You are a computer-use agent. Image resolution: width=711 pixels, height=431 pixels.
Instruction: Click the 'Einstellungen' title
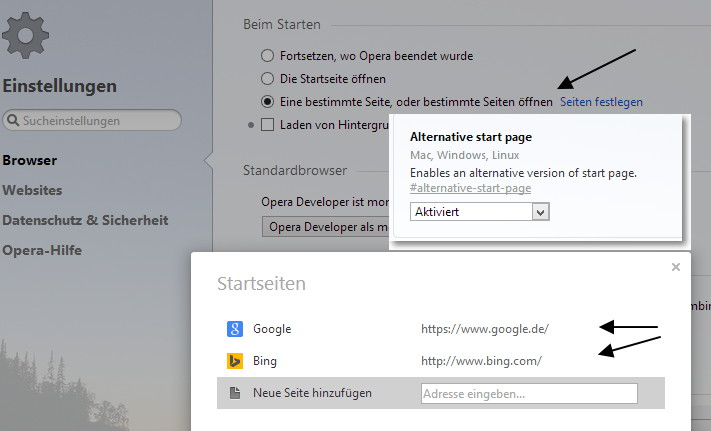click(x=59, y=86)
